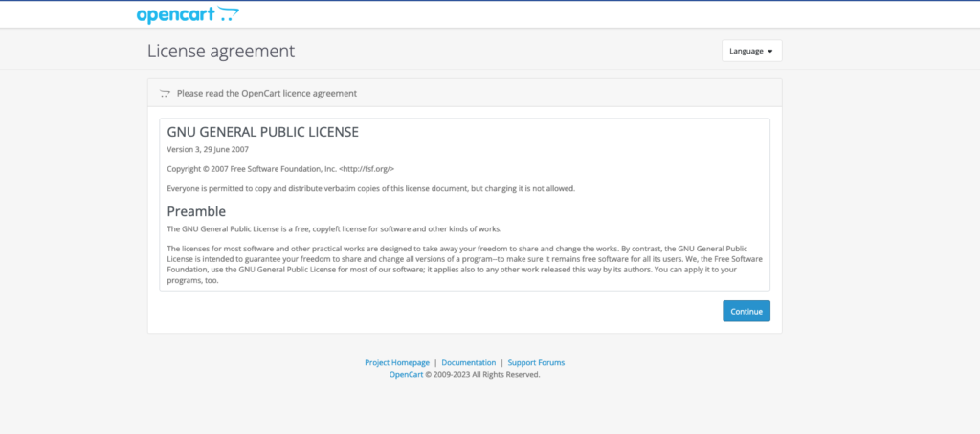The height and width of the screenshot is (434, 980).
Task: Visit the Support Forums link
Action: [536, 363]
